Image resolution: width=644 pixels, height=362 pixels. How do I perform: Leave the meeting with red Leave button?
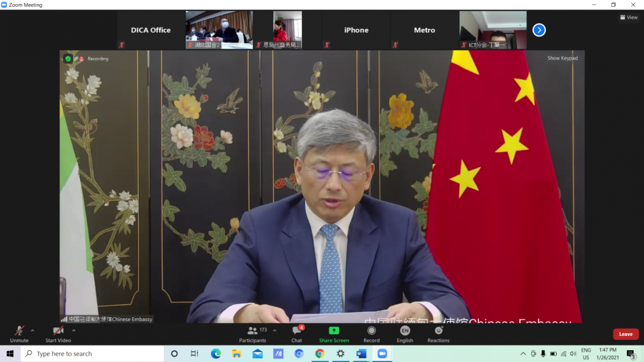(x=625, y=334)
